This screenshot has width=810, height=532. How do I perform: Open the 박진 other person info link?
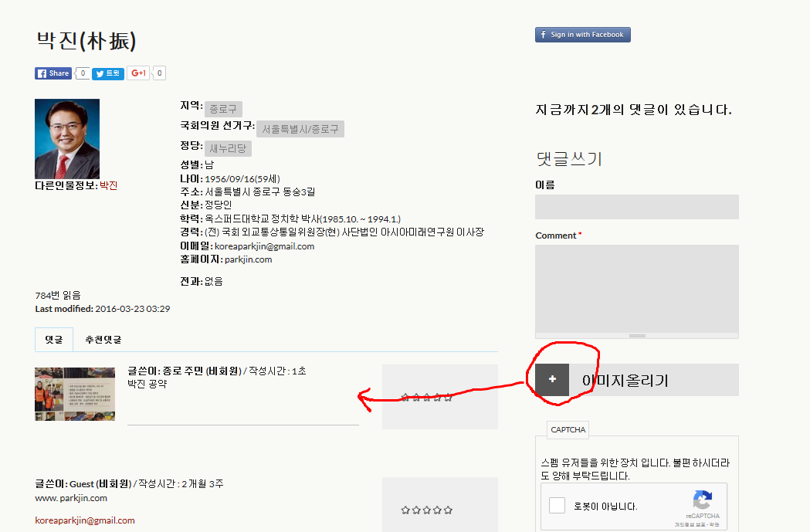[109, 185]
